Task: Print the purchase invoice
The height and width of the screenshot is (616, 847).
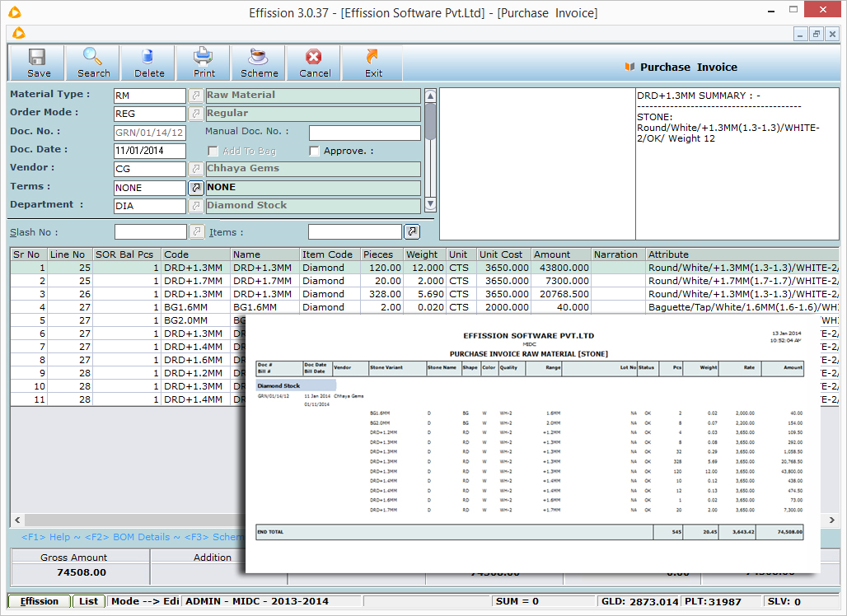Action: pyautogui.click(x=204, y=63)
